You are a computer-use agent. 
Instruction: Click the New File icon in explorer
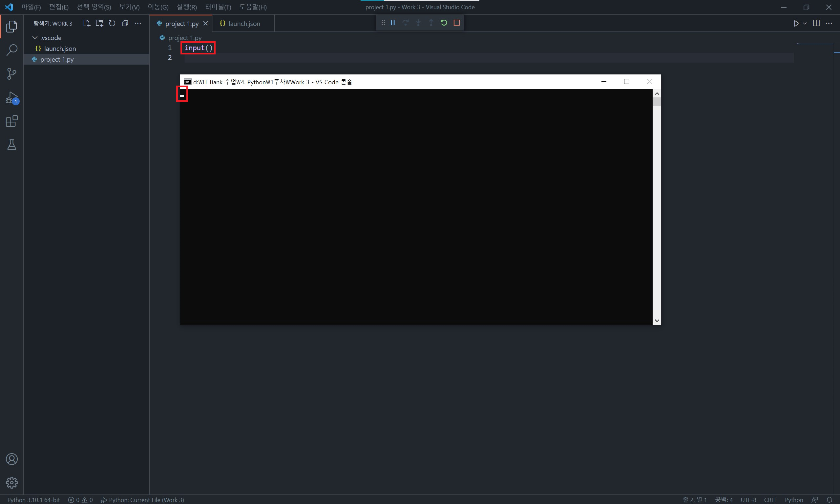[x=86, y=23]
